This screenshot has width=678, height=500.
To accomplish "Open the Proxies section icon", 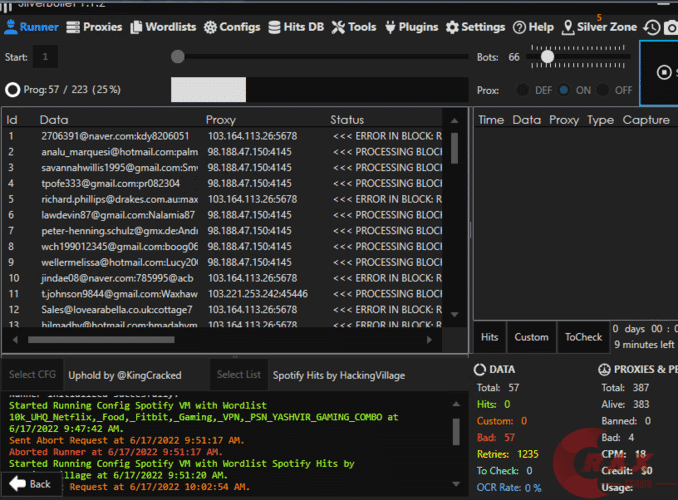I will click(x=73, y=27).
